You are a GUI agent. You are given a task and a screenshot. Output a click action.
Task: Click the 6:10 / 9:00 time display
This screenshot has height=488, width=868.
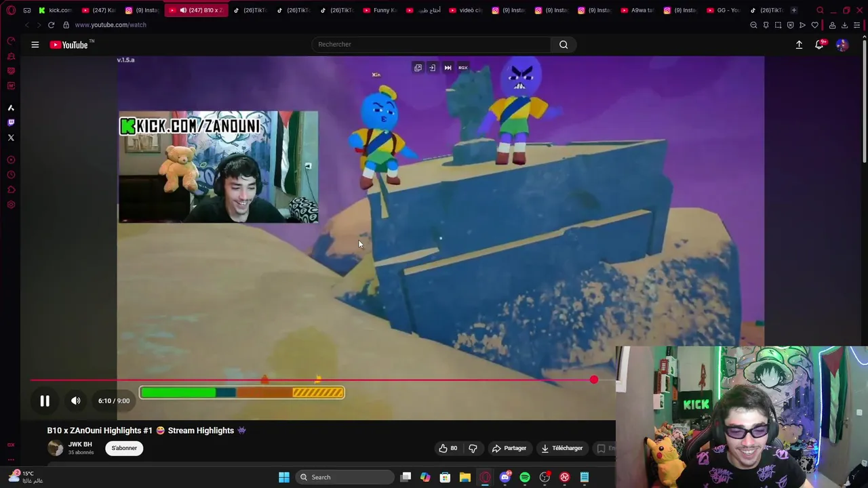[x=114, y=401]
